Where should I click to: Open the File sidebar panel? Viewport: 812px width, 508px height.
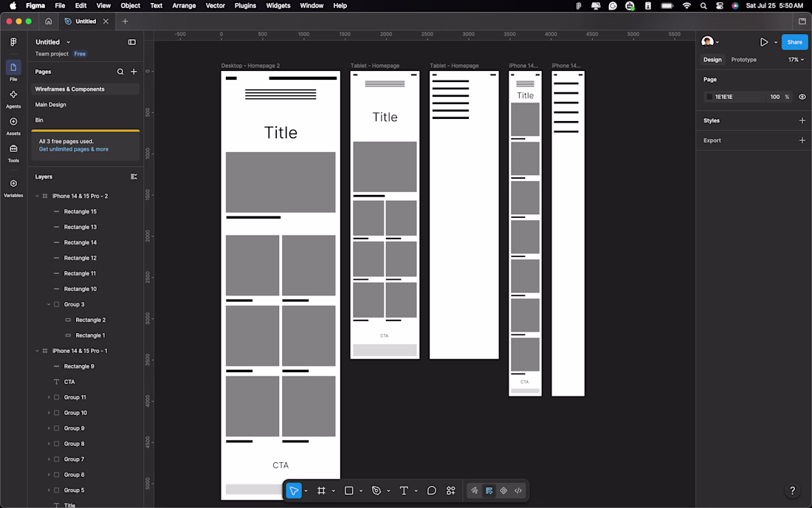pyautogui.click(x=13, y=71)
